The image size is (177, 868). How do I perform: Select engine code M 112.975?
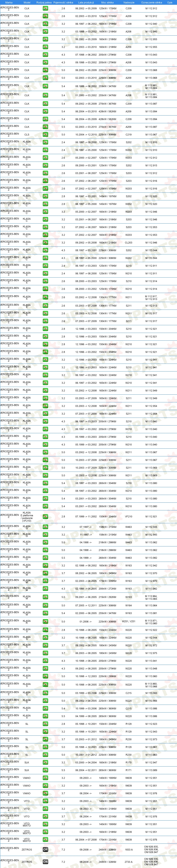pyautogui.click(x=151, y=653)
